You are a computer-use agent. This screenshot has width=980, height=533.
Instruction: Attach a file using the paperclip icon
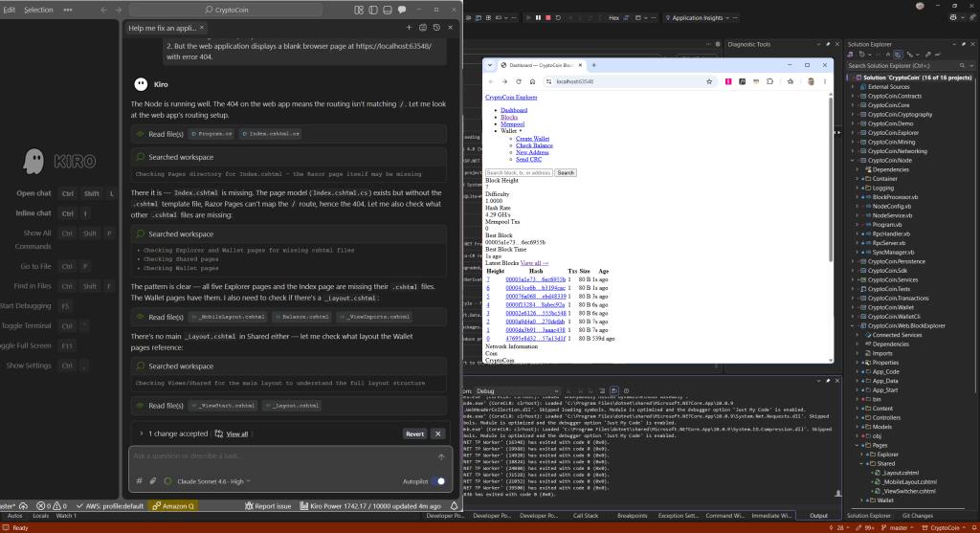[152, 481]
